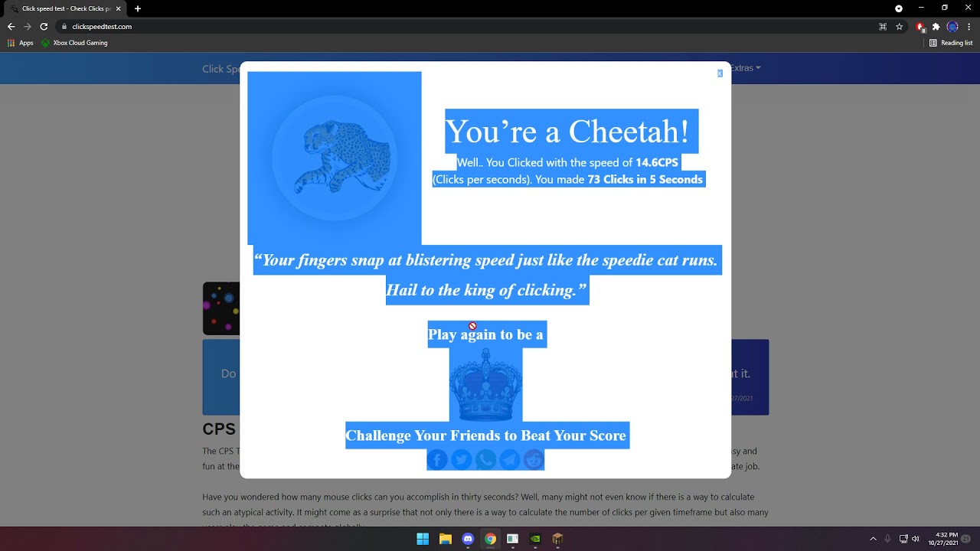
Task: Share score on Reddit
Action: tap(534, 459)
